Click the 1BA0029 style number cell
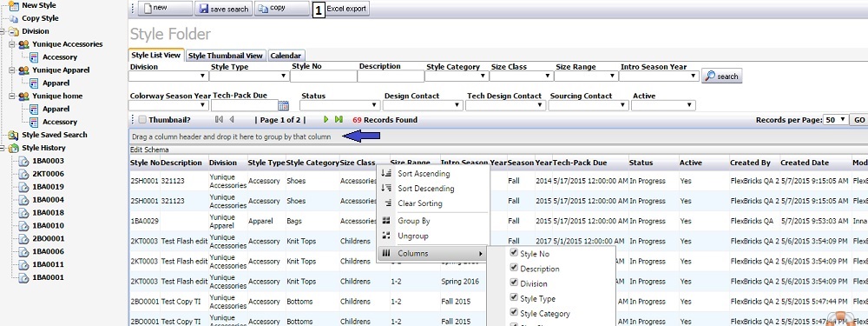The image size is (868, 326). click(x=144, y=221)
